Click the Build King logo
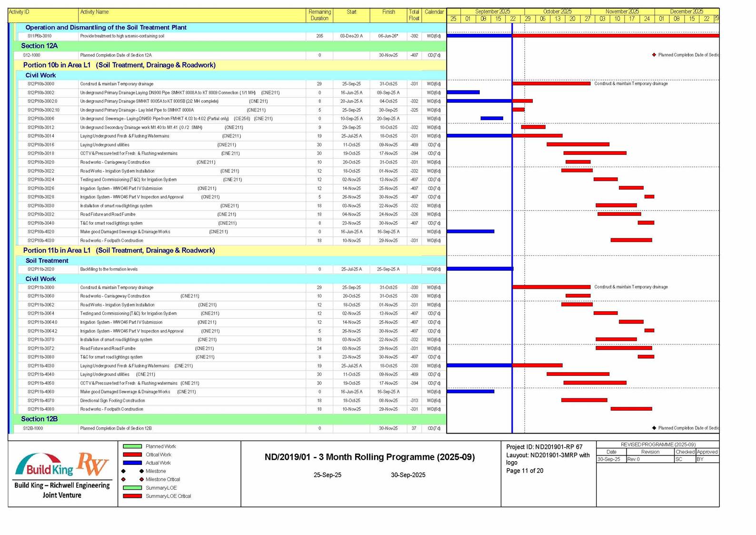Viewport: 756px width, 535px height. pos(44,465)
